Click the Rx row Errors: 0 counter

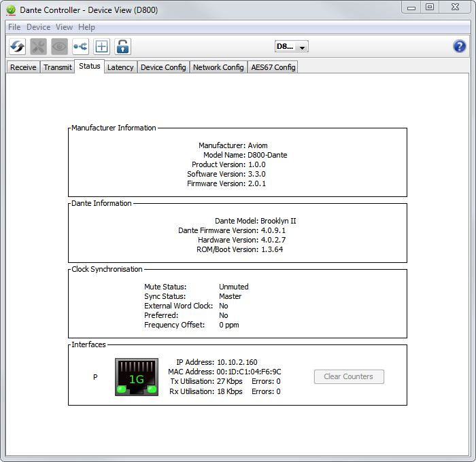coord(267,391)
